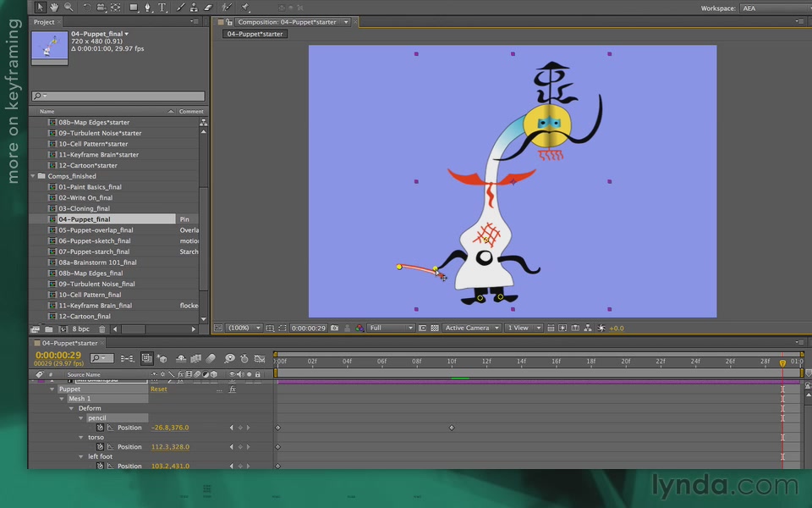
Task: Select the Pen tool
Action: (x=148, y=8)
